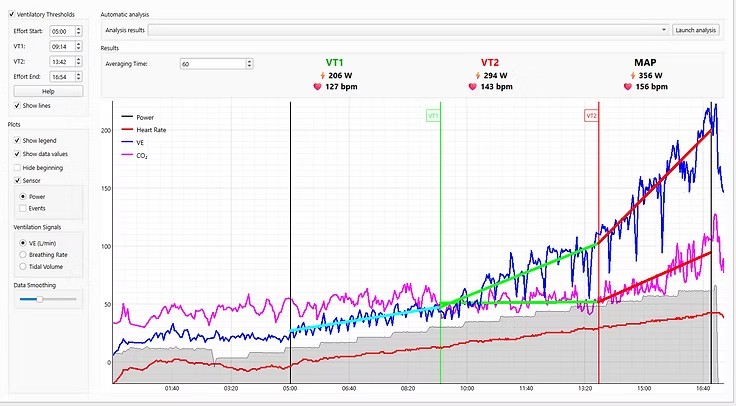The height and width of the screenshot is (406, 736).
Task: Click the VT2 heart rate icon
Action: point(473,87)
